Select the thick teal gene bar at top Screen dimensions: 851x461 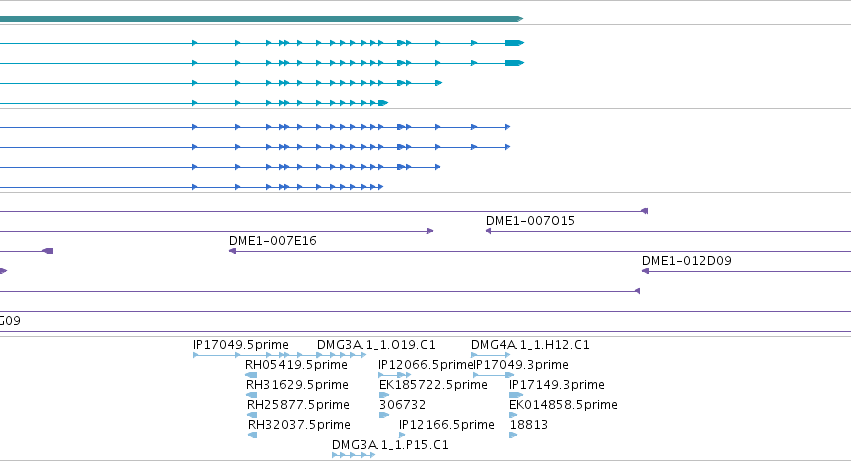[x=261, y=19]
